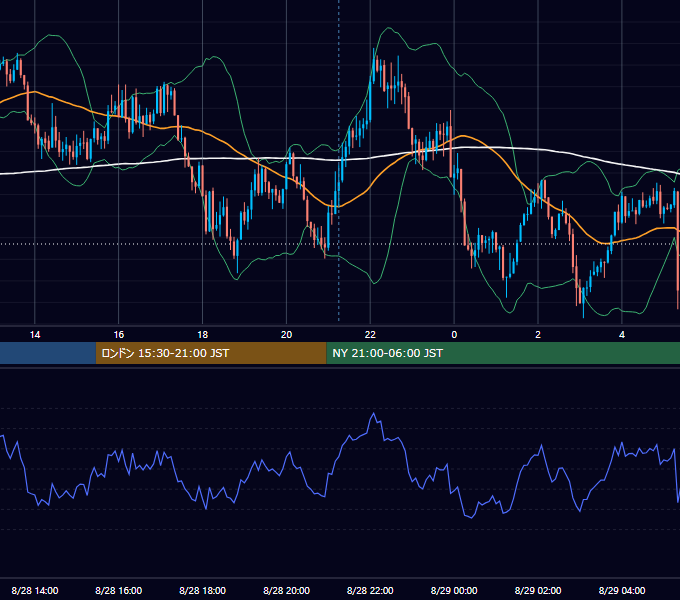Click the 8/28 16:00 date label
Screen dimensions: 680x600
point(119,590)
